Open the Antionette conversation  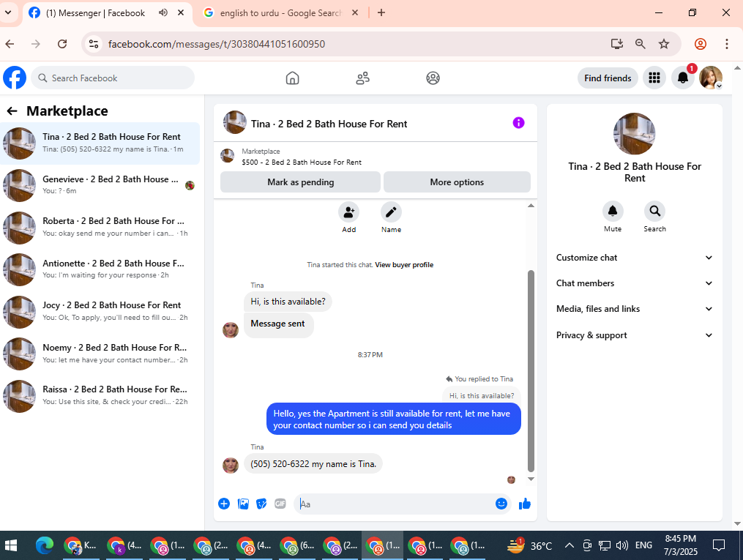click(100, 269)
